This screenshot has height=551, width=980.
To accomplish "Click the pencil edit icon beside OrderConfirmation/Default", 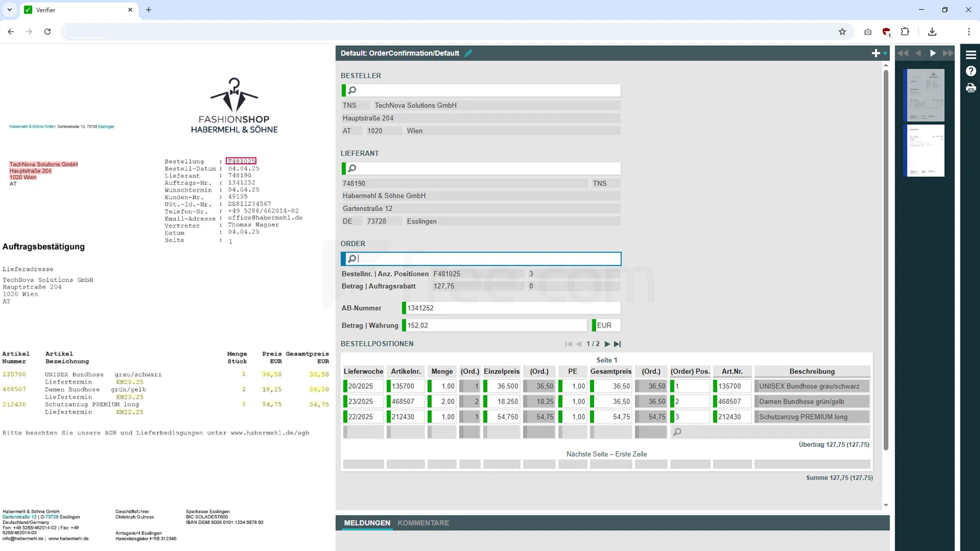I will point(468,53).
